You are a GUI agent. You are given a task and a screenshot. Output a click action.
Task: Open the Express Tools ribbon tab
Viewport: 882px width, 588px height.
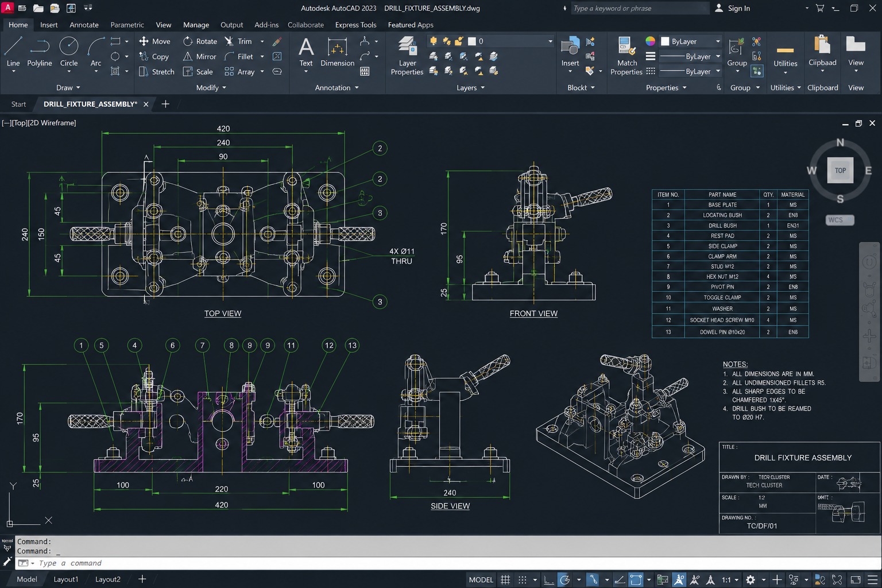coord(355,25)
